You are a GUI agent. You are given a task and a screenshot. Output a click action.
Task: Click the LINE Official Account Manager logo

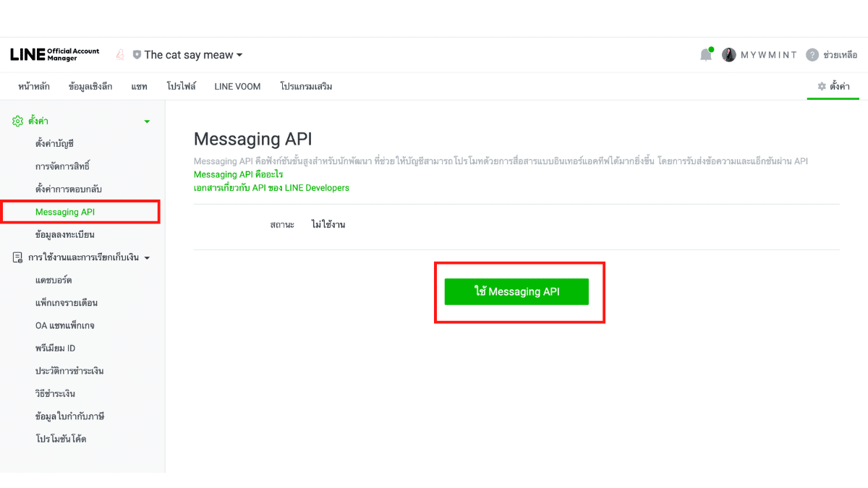click(55, 55)
